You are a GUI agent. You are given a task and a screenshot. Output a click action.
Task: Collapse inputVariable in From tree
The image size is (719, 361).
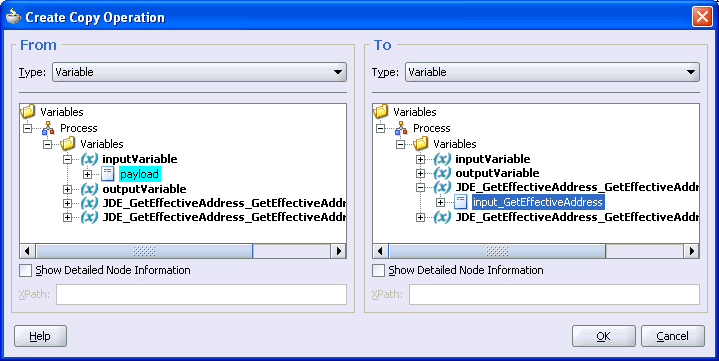[x=68, y=160]
